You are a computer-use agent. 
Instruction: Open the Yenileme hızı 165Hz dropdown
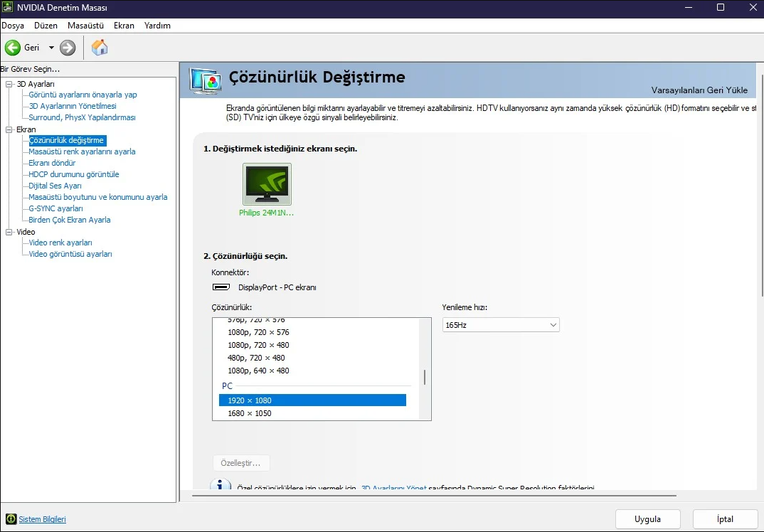click(501, 325)
